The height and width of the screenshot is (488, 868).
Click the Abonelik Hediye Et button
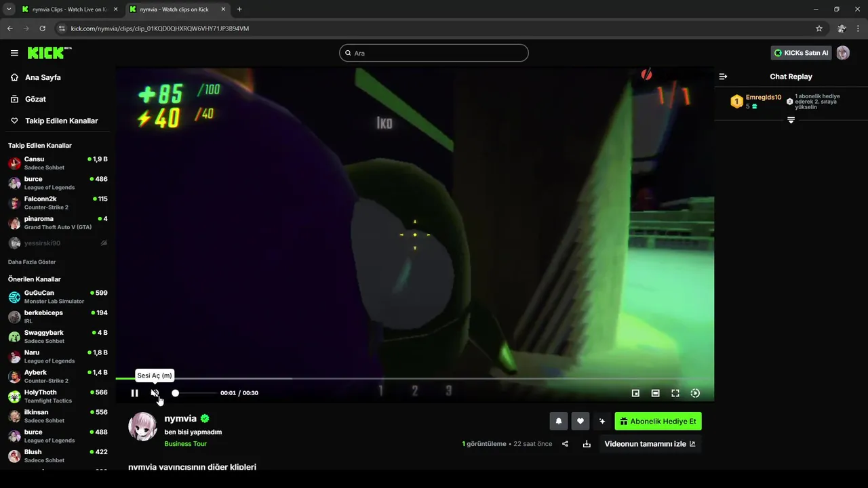(658, 421)
